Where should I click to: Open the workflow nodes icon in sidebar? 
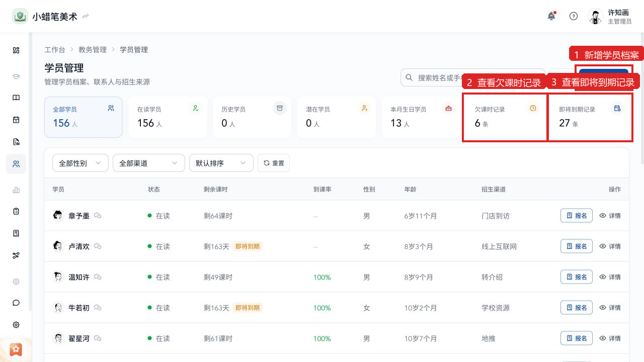16,255
